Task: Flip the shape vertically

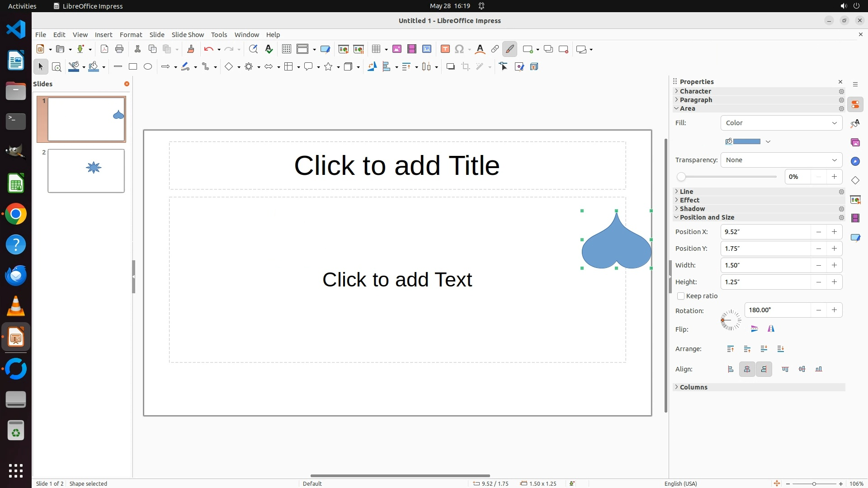Action: click(x=754, y=329)
